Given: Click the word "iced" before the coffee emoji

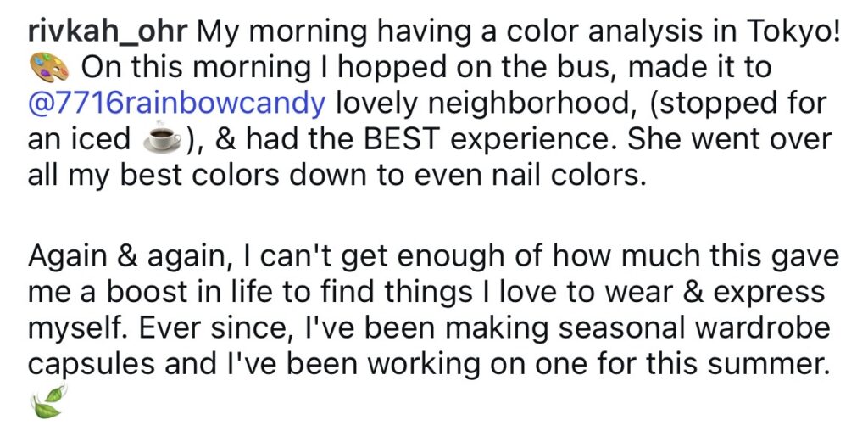Looking at the screenshot, I should (102, 137).
